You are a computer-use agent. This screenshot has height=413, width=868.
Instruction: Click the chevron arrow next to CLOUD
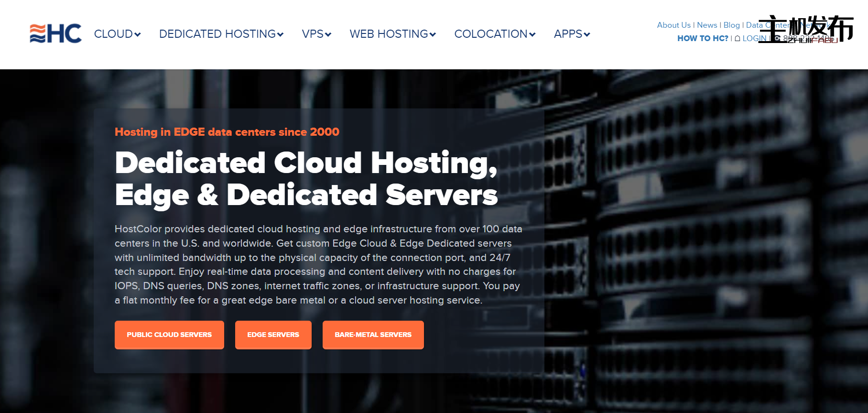coord(138,34)
